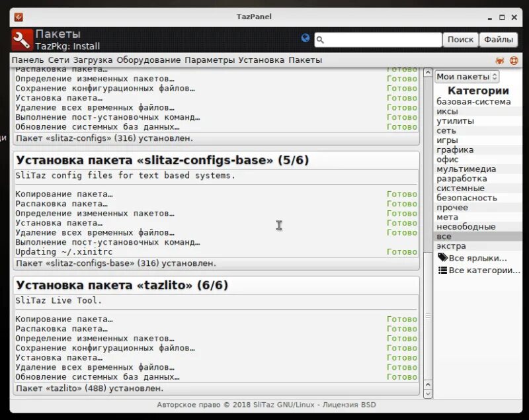Click the TazPkg: Install subtitle

pos(67,46)
